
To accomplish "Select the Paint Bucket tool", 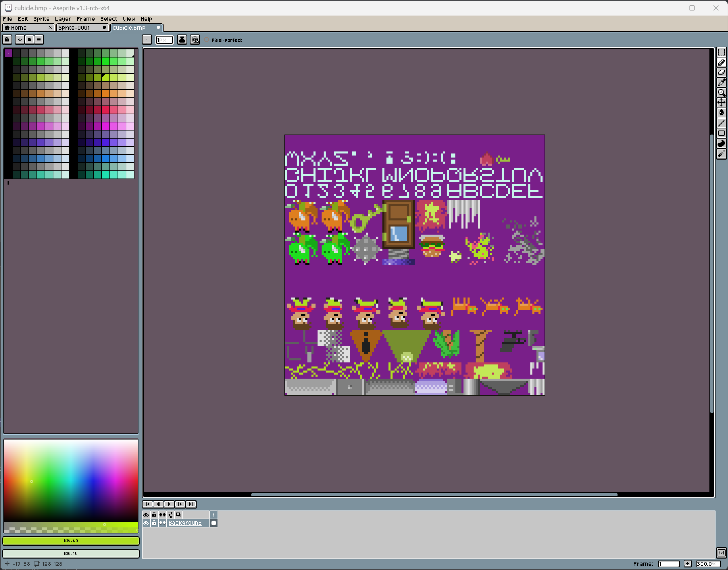I will pyautogui.click(x=721, y=113).
